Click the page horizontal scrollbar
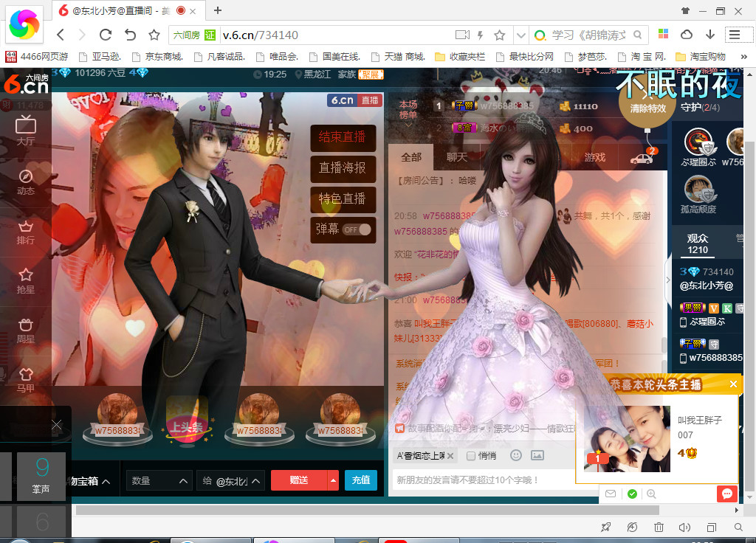This screenshot has width=756, height=543. pyautogui.click(x=368, y=511)
